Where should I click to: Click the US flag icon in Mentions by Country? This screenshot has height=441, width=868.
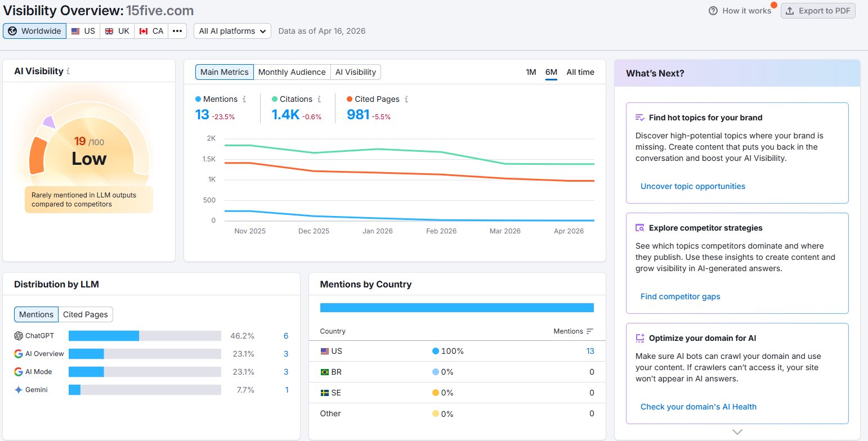(324, 351)
